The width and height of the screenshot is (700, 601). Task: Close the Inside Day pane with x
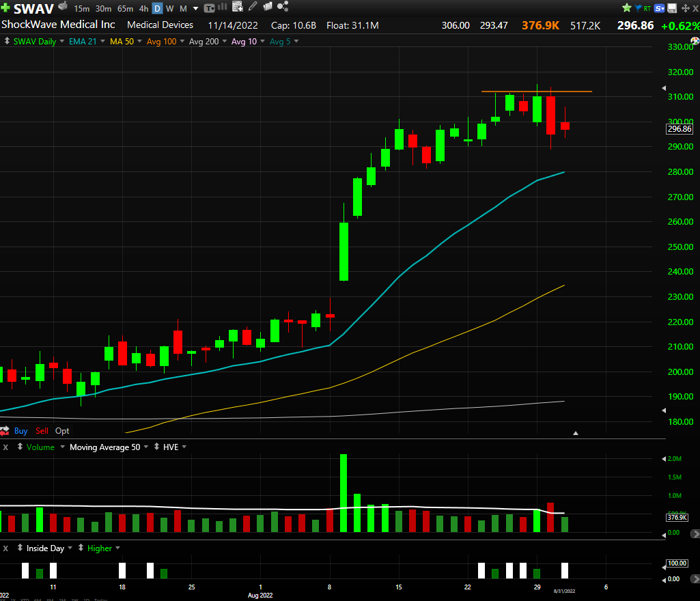coord(5,548)
